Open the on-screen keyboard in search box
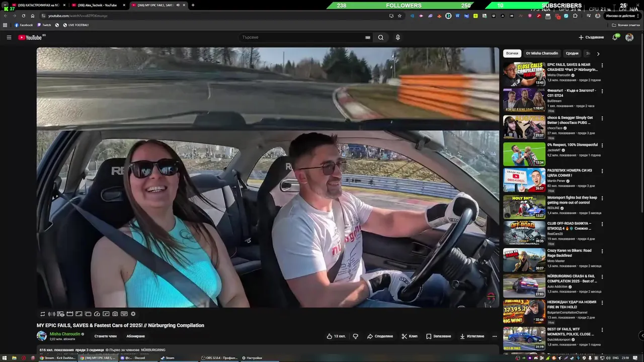Screen dimensions: 644x362 pos(368,37)
